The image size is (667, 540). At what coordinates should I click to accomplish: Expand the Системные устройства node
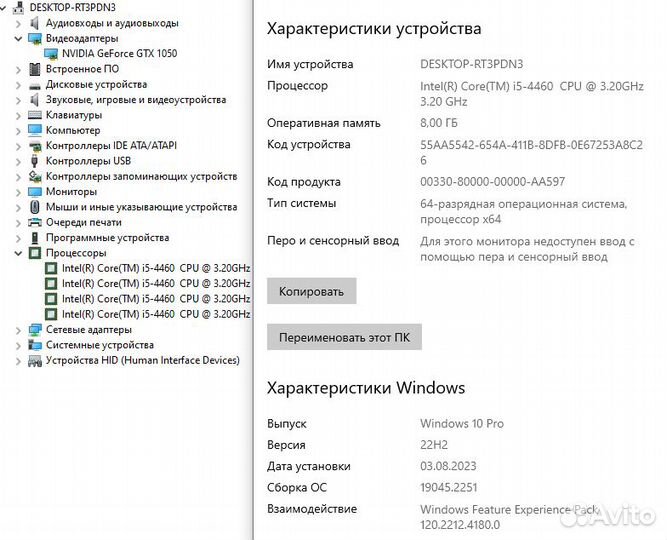point(18,345)
